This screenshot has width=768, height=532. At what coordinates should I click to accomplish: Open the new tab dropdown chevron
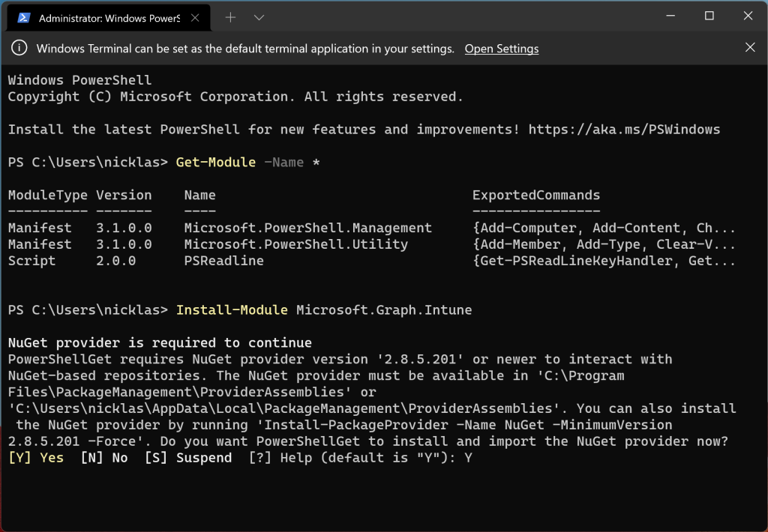point(259,16)
